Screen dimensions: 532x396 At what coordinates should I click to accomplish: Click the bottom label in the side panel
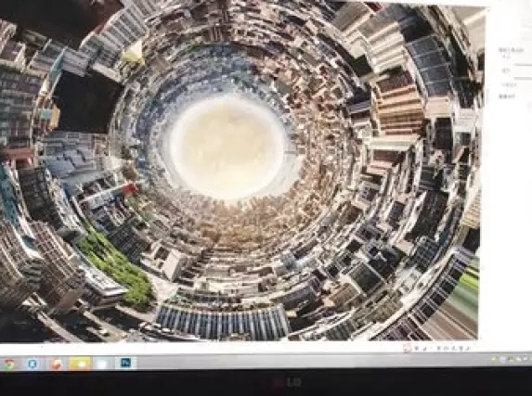(507, 96)
